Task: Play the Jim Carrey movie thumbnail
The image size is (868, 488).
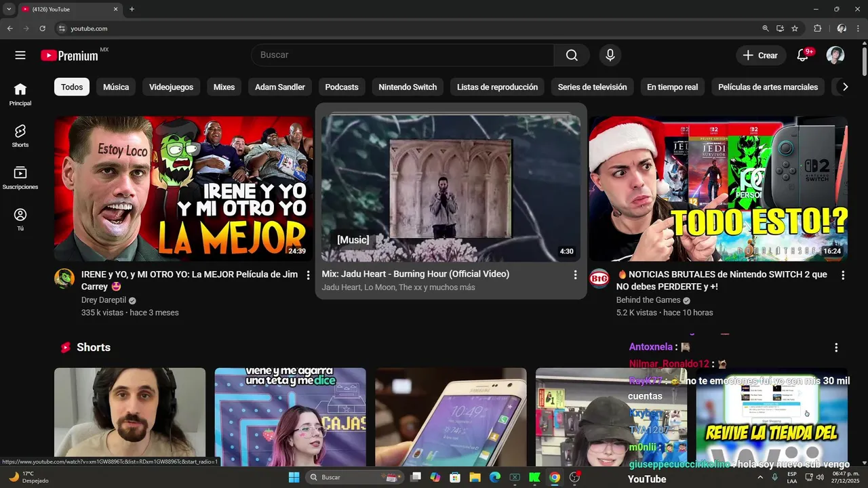Action: (x=184, y=188)
